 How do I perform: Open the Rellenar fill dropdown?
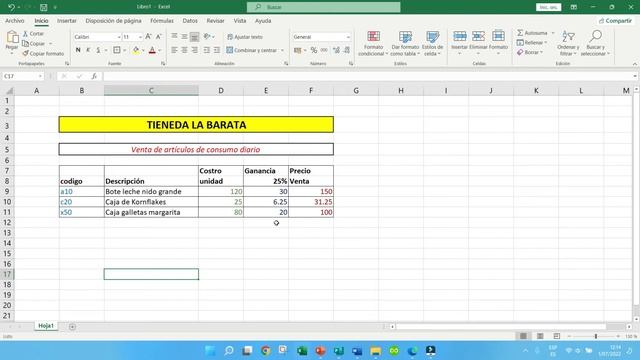tap(532, 42)
